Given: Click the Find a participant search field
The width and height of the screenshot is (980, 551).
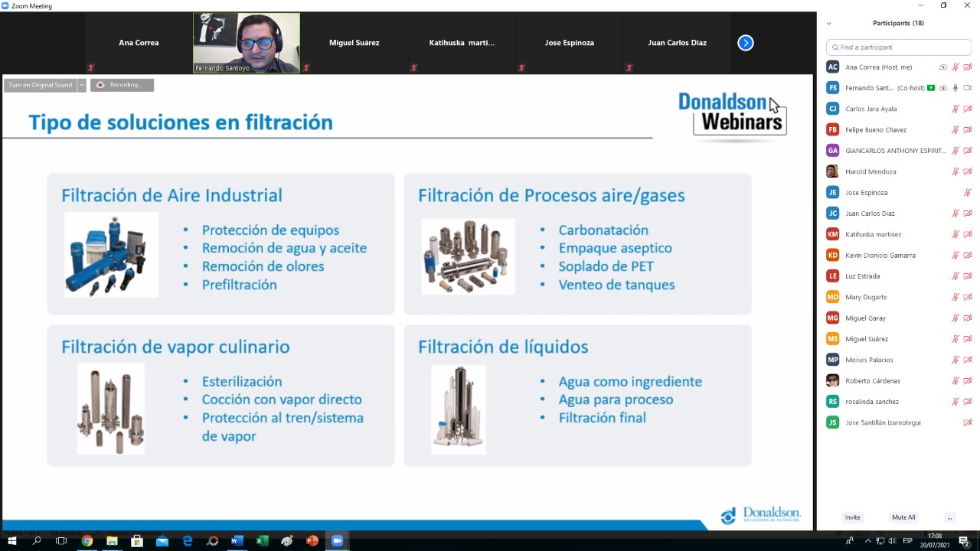Looking at the screenshot, I should click(899, 47).
